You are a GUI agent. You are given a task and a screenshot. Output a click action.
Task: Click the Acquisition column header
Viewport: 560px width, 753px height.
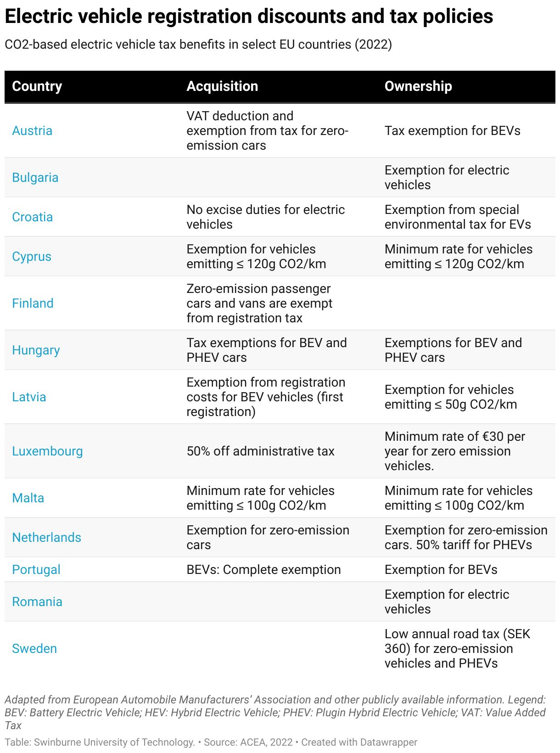[x=222, y=86]
